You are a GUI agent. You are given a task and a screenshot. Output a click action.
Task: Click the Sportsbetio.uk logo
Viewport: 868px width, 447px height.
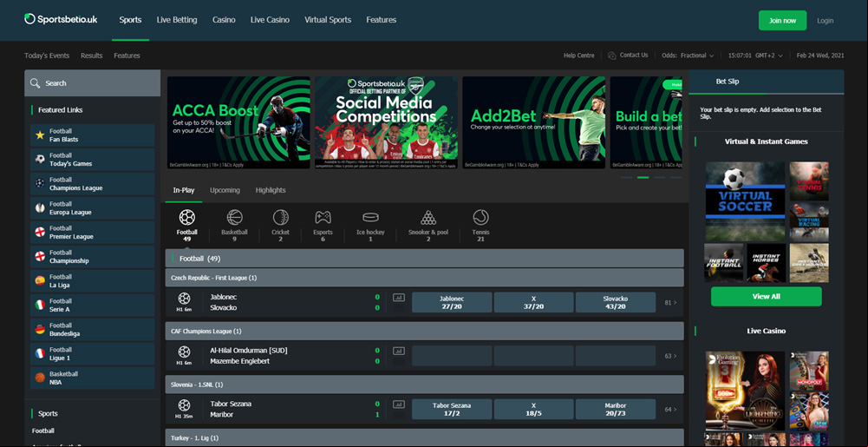coord(61,19)
